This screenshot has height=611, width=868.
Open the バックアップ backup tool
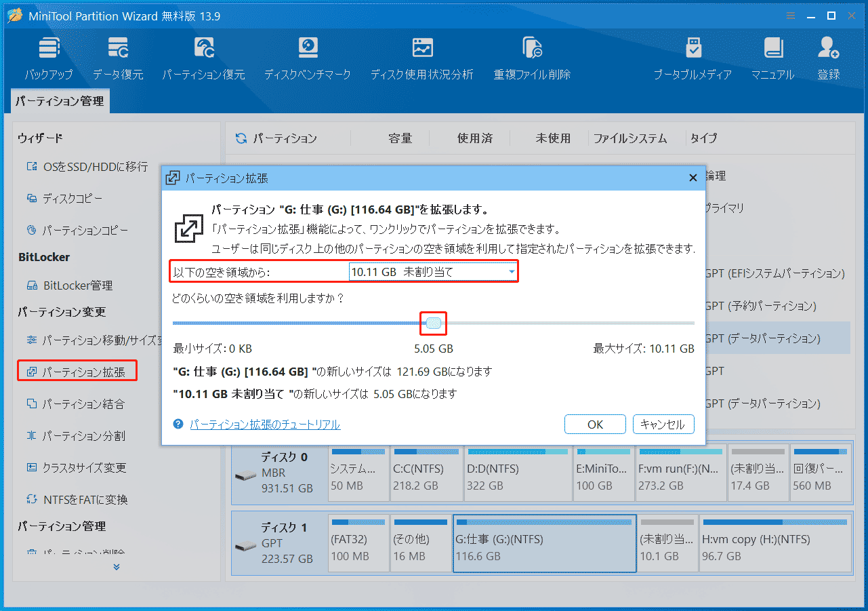(x=48, y=58)
